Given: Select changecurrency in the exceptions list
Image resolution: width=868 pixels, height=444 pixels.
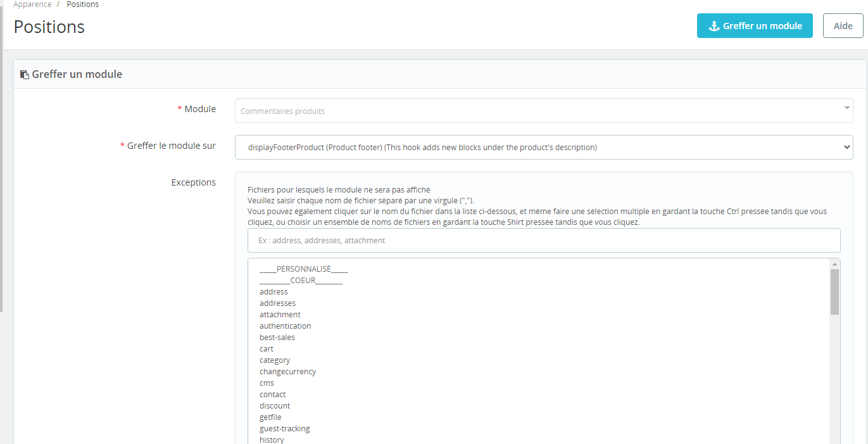Looking at the screenshot, I should [x=287, y=372].
